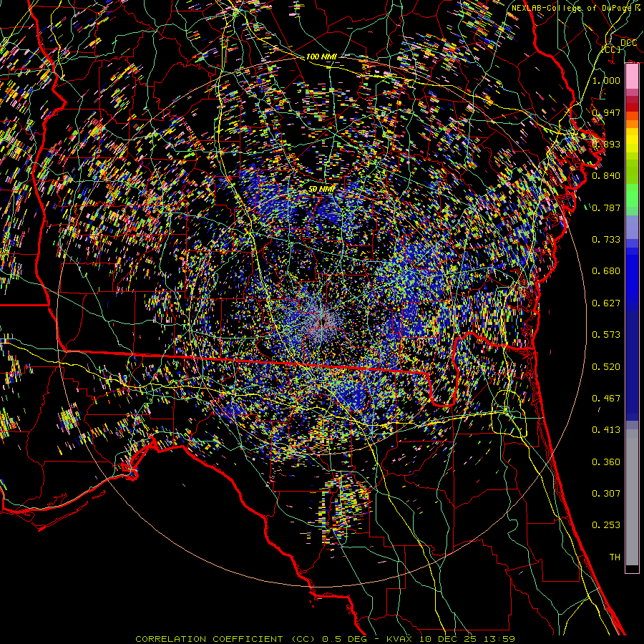Click the 100 NMI range ring label
This screenshot has width=644, height=644.
[321, 57]
